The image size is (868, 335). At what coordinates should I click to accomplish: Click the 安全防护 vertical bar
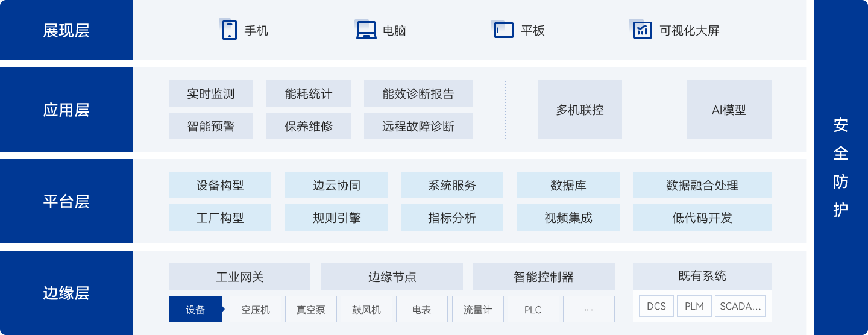pyautogui.click(x=840, y=167)
